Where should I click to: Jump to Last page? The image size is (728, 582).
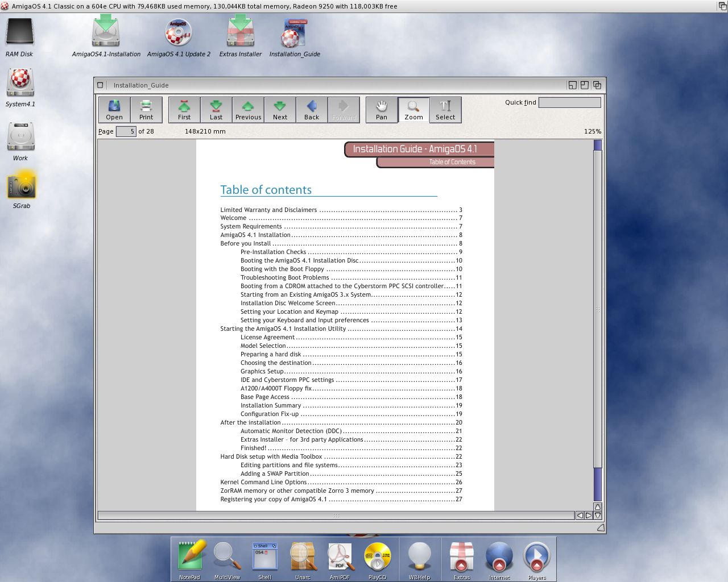point(216,110)
